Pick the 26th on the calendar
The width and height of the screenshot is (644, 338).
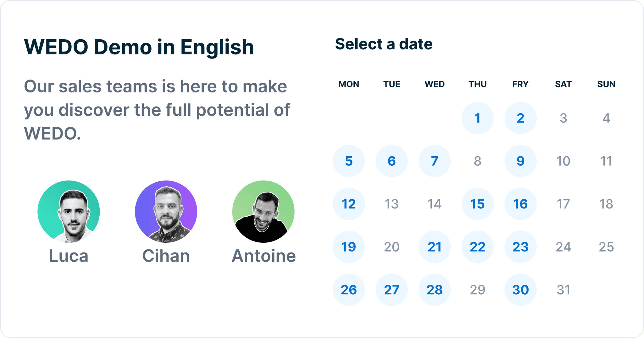[349, 290]
